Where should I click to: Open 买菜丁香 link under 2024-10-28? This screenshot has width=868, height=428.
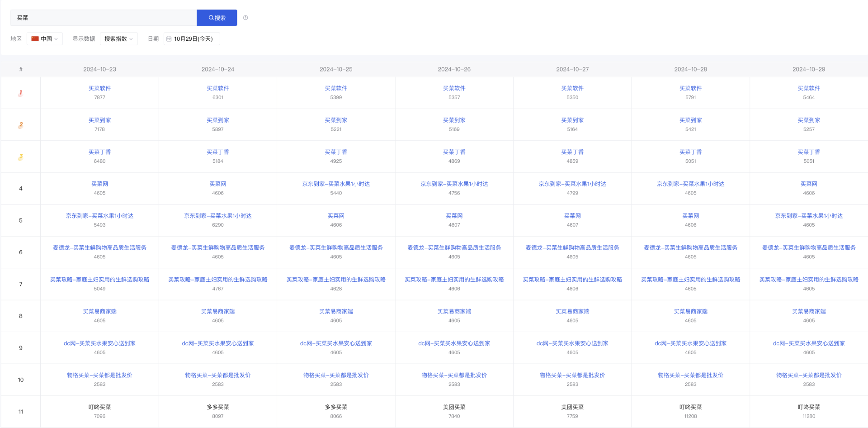(x=691, y=152)
